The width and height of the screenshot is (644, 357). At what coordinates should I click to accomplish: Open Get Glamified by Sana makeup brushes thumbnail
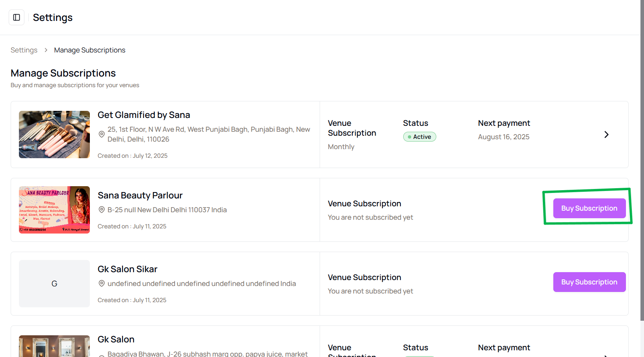point(54,135)
